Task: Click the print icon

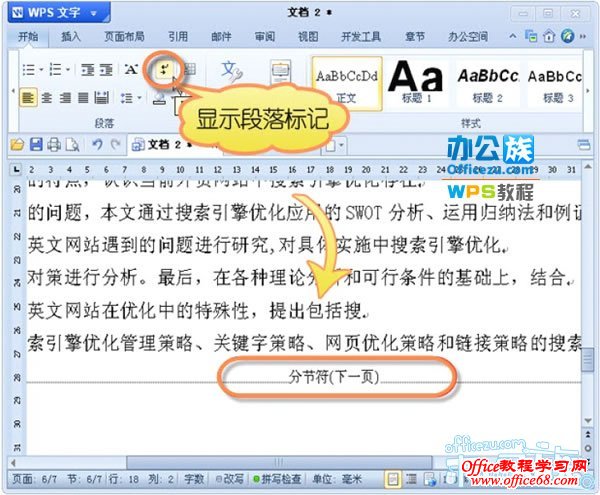Action: point(54,145)
